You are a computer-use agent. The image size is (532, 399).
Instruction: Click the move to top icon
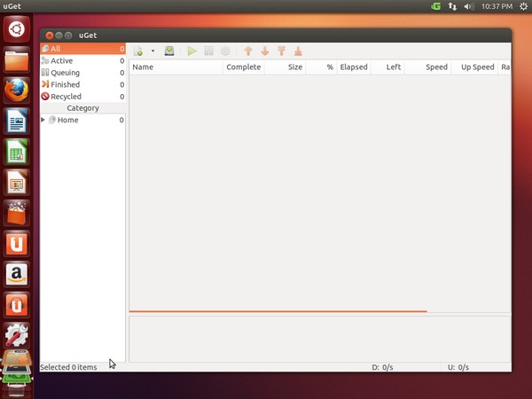tap(281, 51)
